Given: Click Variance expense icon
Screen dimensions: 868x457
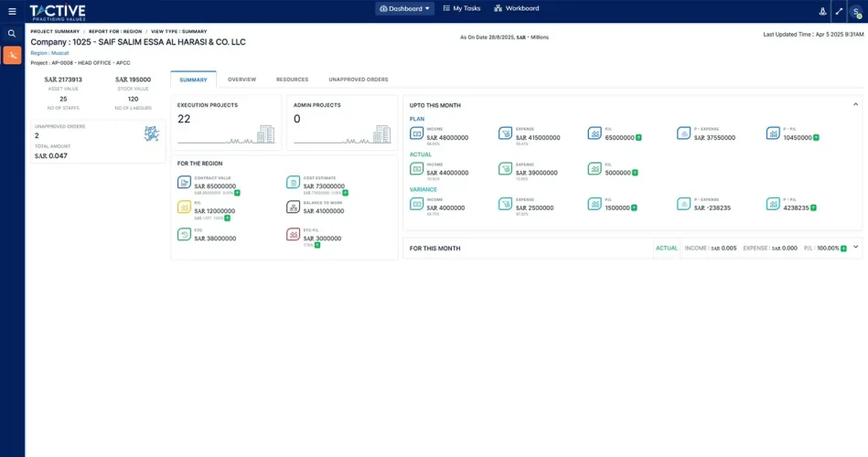Looking at the screenshot, I should [506, 204].
